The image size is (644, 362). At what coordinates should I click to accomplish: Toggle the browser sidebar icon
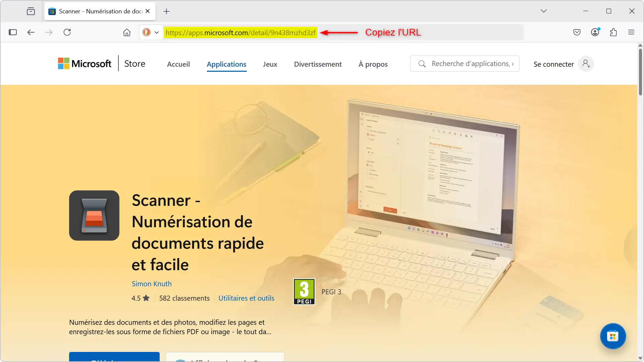[x=13, y=32]
